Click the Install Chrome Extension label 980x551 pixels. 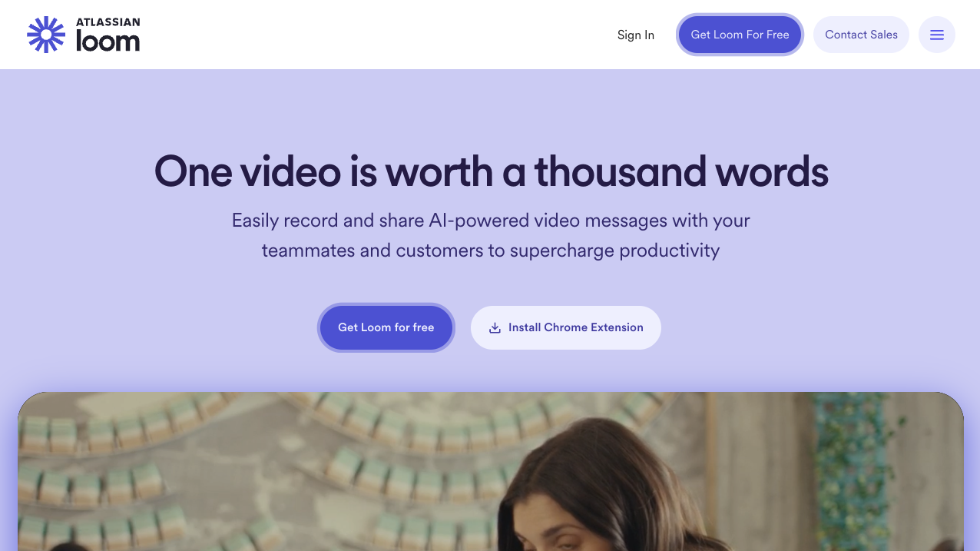(576, 327)
